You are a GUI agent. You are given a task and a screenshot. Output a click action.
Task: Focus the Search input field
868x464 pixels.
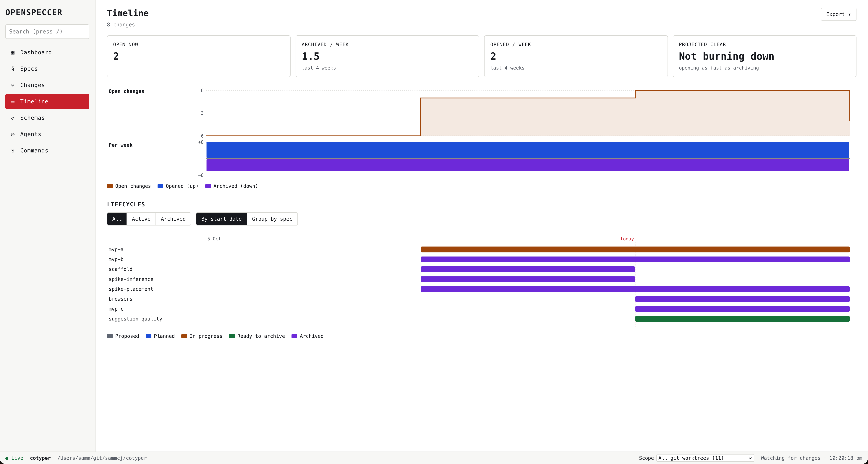47,31
